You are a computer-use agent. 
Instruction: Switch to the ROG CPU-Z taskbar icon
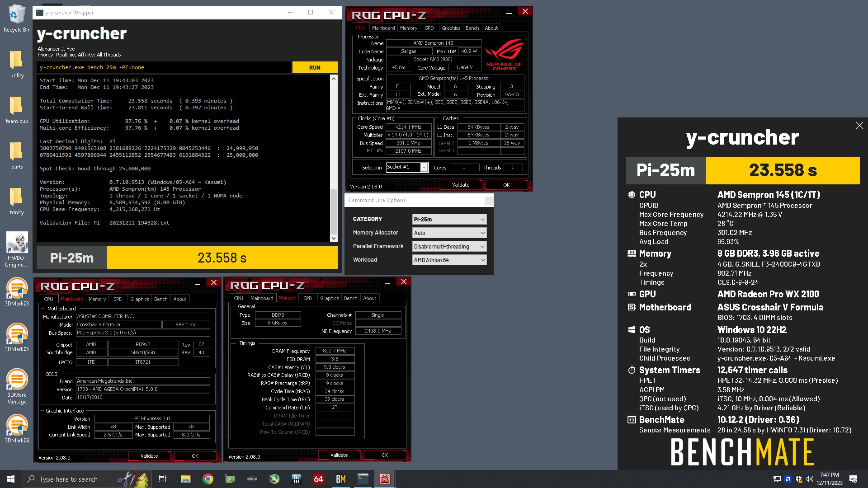point(385,479)
